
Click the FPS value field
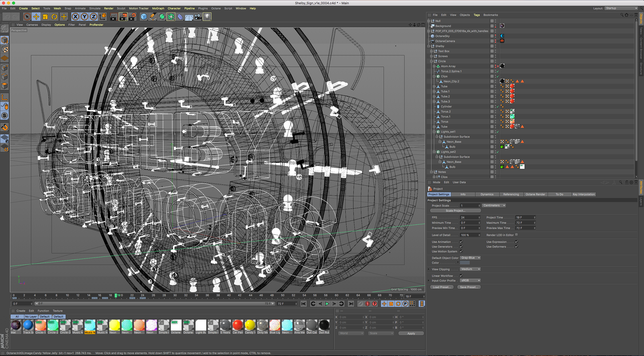point(470,217)
